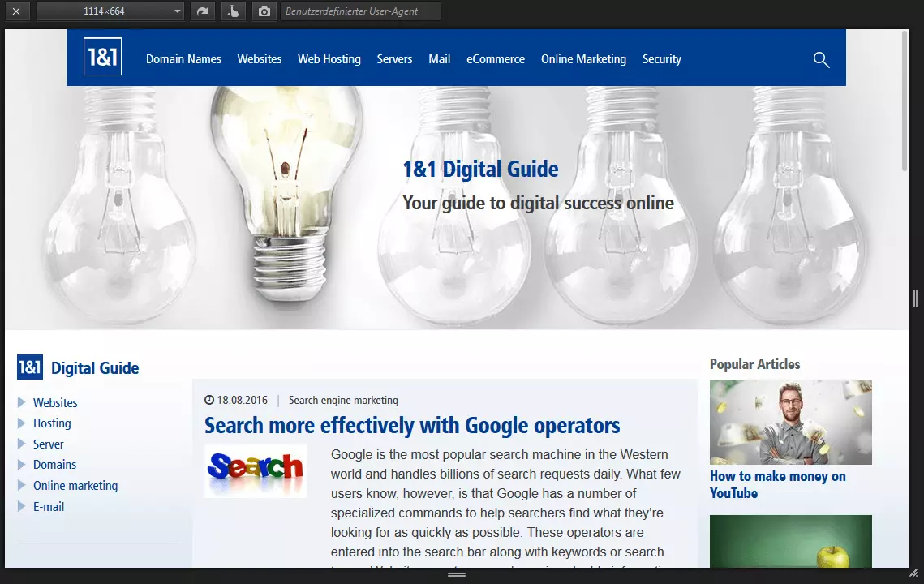924x584 pixels.
Task: Open Websites menu in top navigation
Action: tap(260, 59)
